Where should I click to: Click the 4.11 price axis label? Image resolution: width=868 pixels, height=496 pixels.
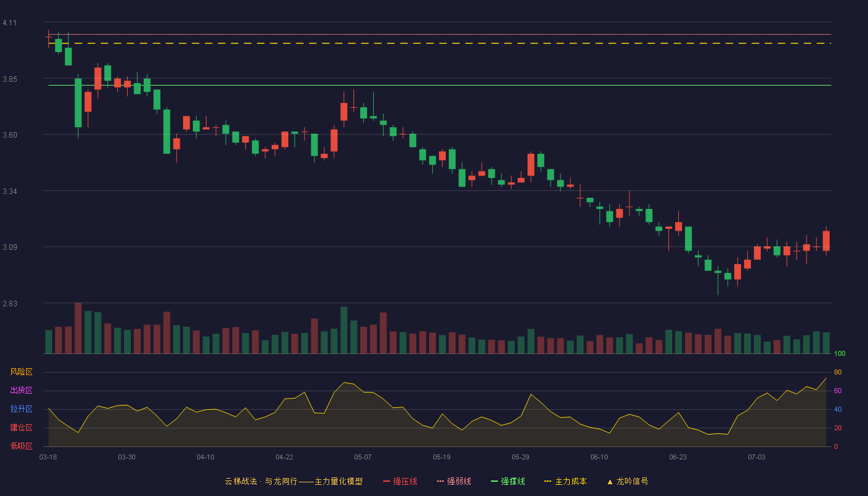[9, 23]
